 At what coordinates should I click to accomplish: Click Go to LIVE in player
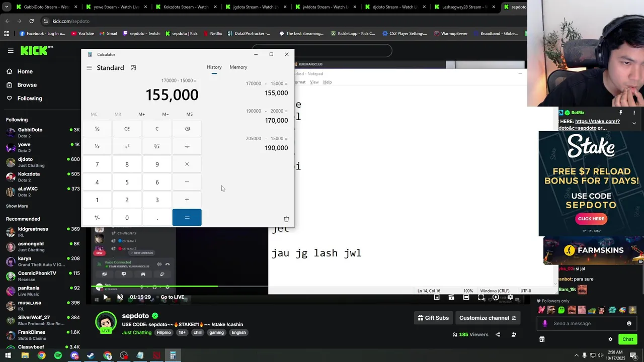click(173, 297)
